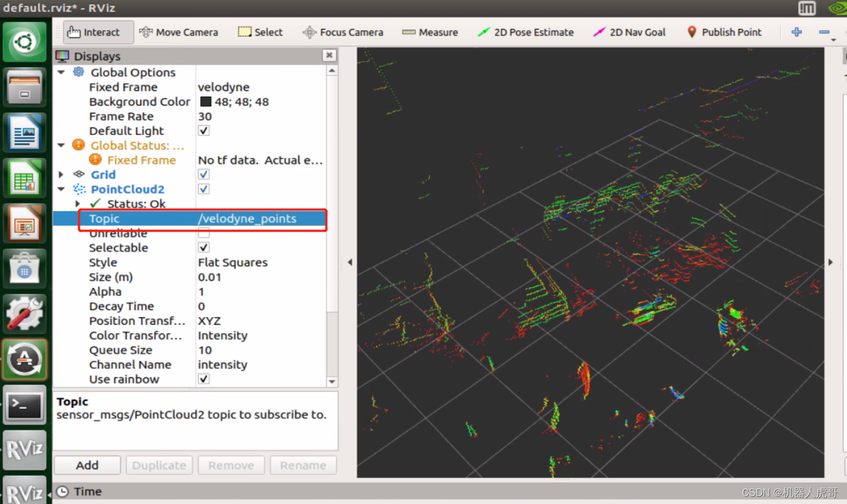The width and height of the screenshot is (847, 504).
Task: Activate the Move Camera tool
Action: 179,32
